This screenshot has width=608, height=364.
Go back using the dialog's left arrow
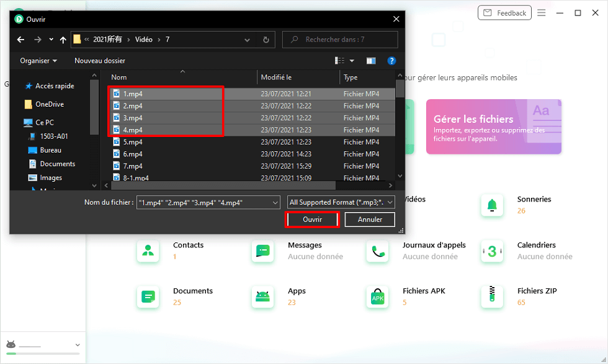(x=21, y=40)
